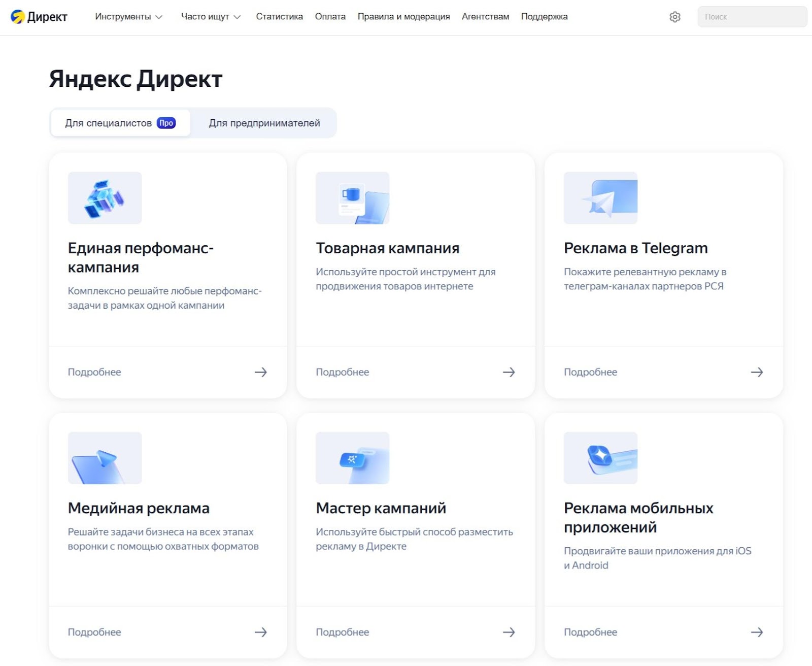Click arrow on the Реклама в Telegram card
This screenshot has height=666, width=812.
(x=757, y=372)
